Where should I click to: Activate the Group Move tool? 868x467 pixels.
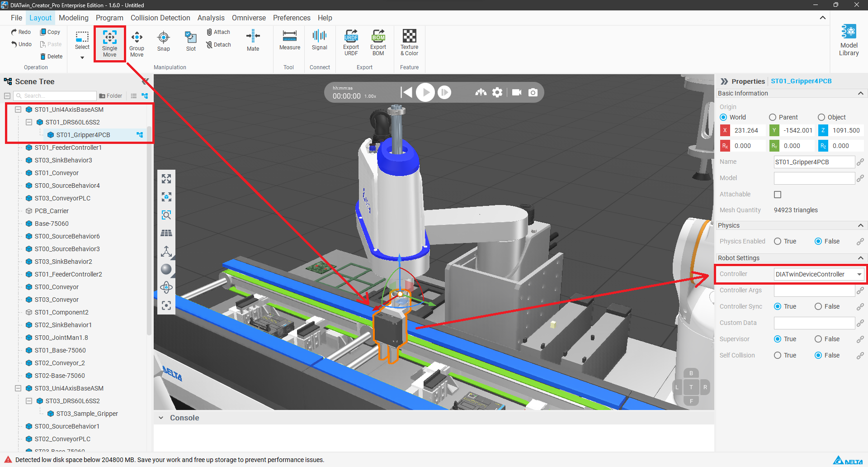[137, 44]
